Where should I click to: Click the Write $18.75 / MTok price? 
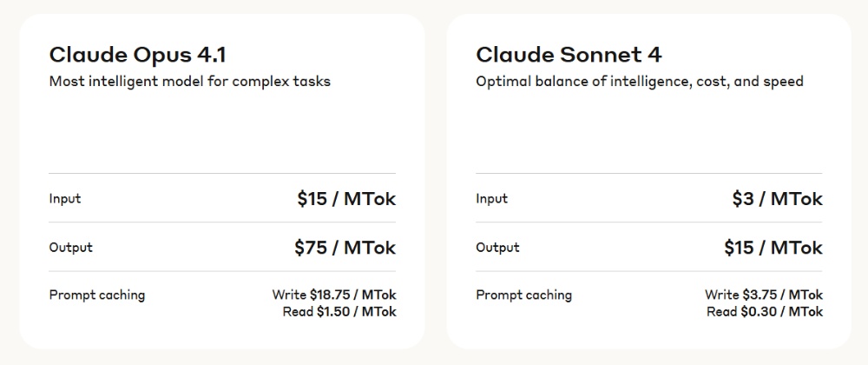tap(334, 295)
